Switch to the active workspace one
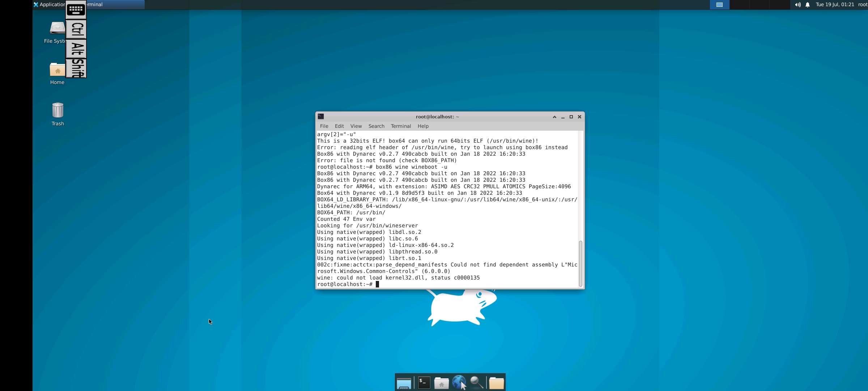The width and height of the screenshot is (868, 391). tap(719, 5)
